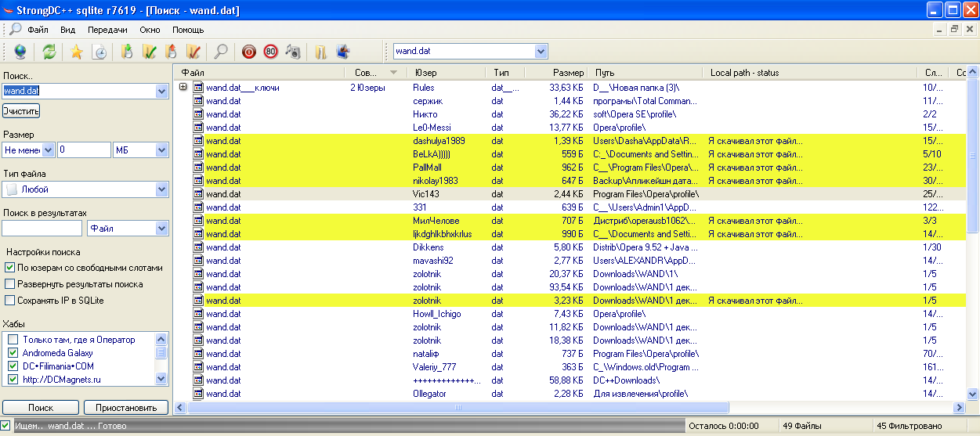Open the toolbar wand.dat quick search dropdown

coord(541,51)
